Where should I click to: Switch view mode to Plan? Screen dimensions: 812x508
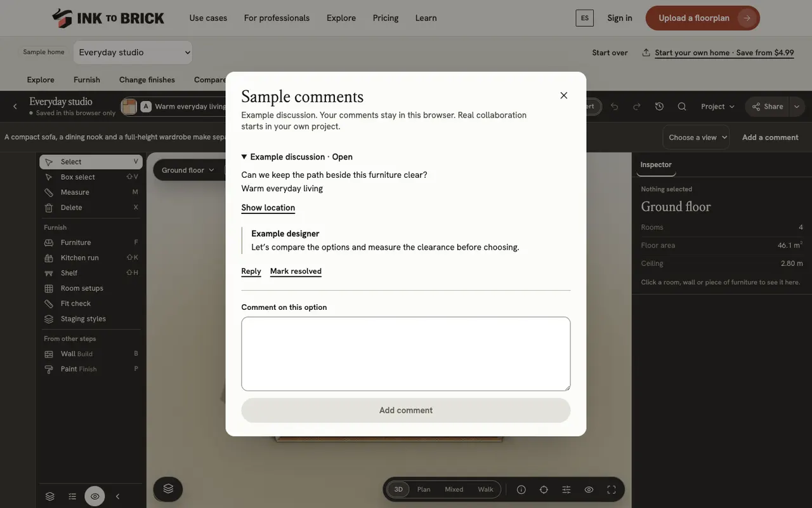(424, 490)
